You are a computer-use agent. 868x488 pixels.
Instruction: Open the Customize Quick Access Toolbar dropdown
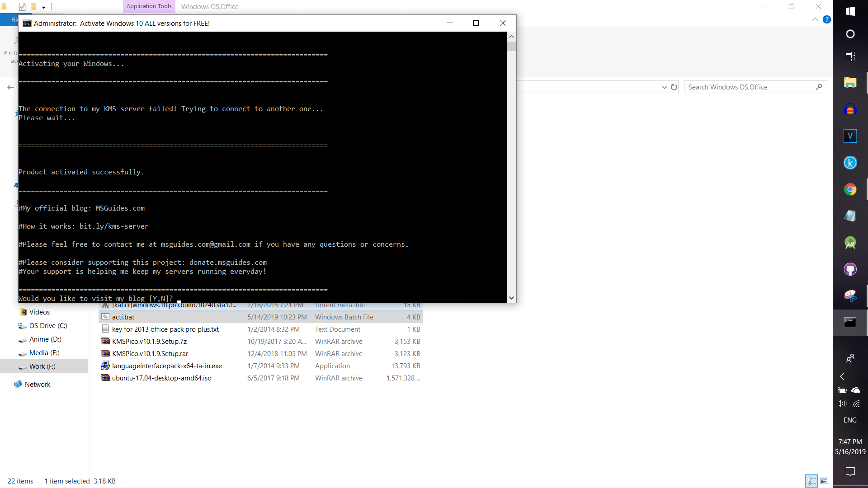(x=43, y=7)
